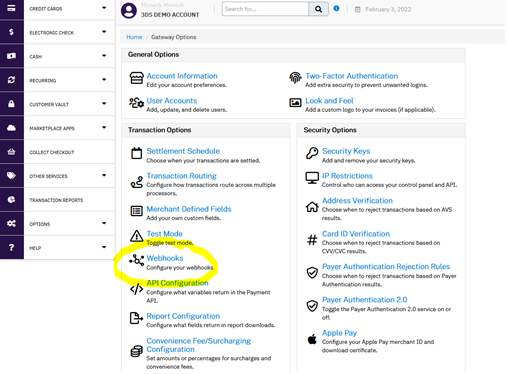Click the fingerprint Two-Factor Authentication icon

tap(295, 78)
